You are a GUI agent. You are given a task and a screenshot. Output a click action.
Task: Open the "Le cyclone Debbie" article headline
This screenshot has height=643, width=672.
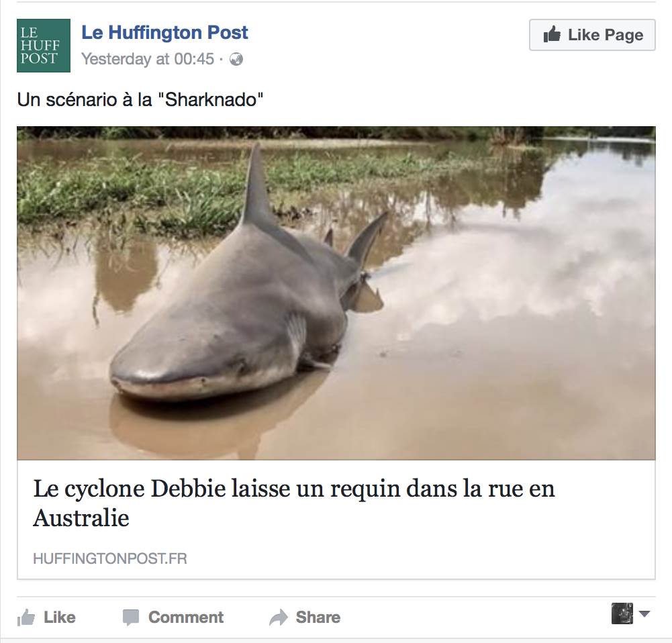coord(294,489)
